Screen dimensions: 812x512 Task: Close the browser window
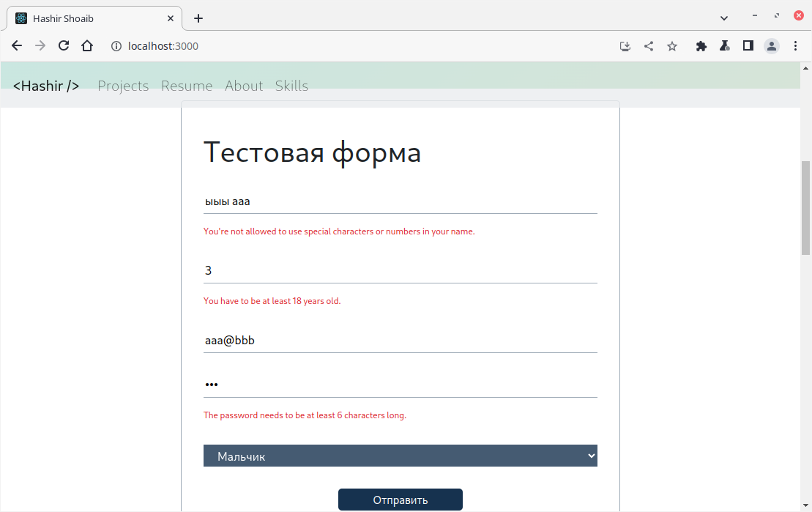(799, 15)
